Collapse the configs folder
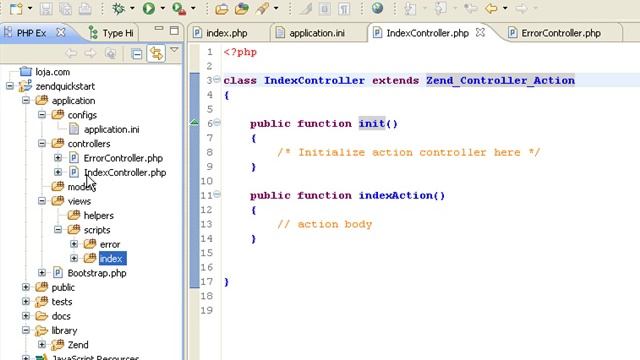This screenshot has height=360, width=640. pos(42,115)
